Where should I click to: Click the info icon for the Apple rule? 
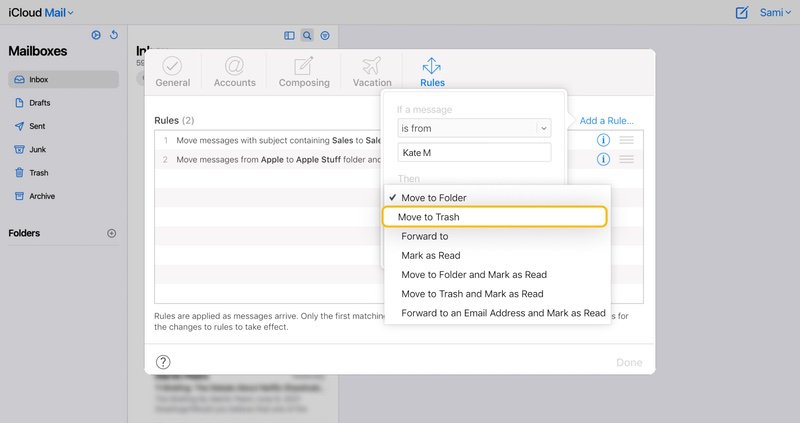[603, 159]
